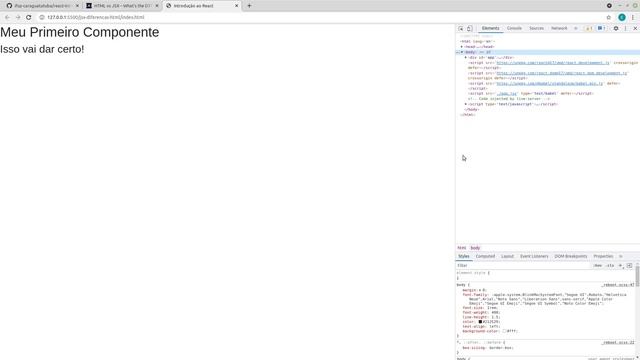
Task: Switch to the Properties pane tab
Action: (x=603, y=256)
